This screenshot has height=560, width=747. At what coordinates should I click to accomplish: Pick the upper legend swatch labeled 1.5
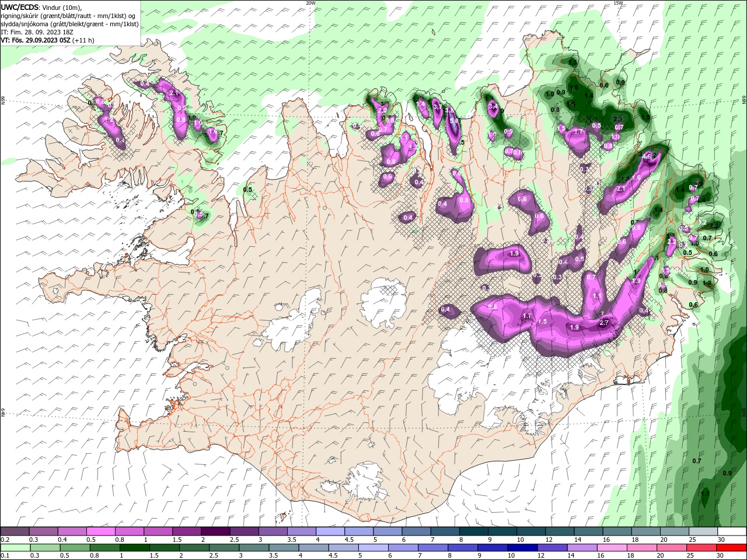[186, 531]
